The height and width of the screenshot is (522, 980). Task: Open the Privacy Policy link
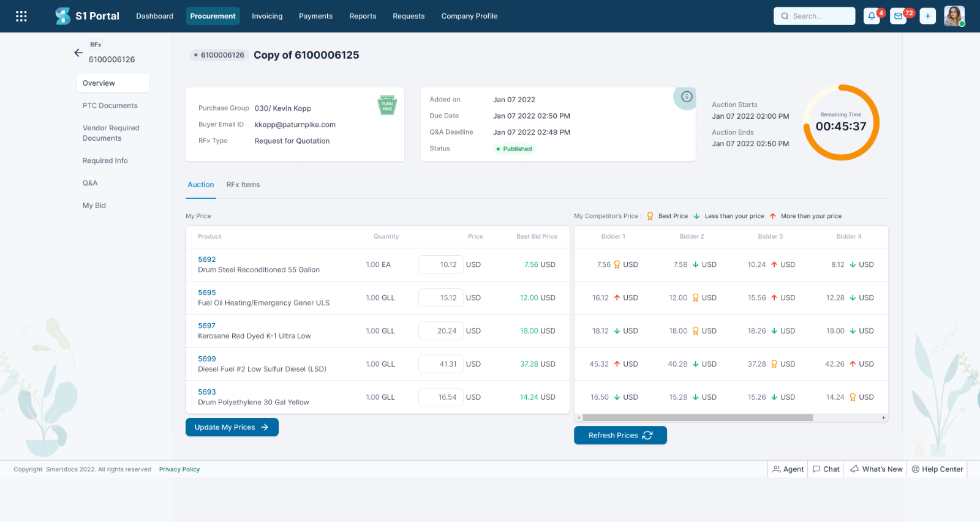[179, 469]
